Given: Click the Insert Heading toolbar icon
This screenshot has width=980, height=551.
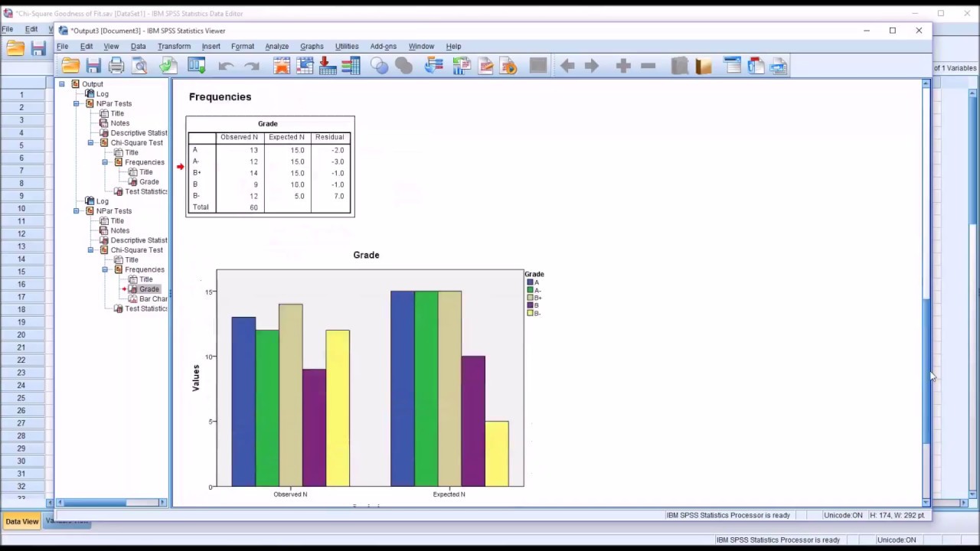Looking at the screenshot, I should click(733, 66).
